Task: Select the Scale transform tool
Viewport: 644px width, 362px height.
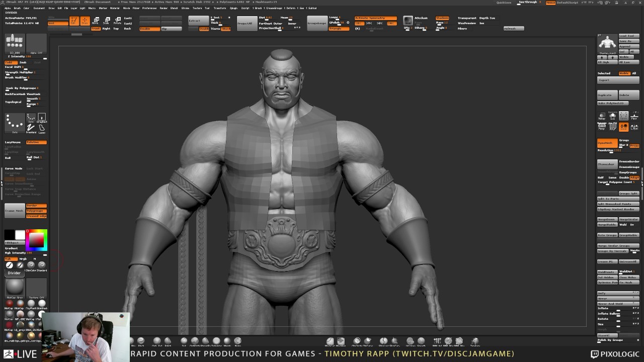Action: tap(106, 21)
